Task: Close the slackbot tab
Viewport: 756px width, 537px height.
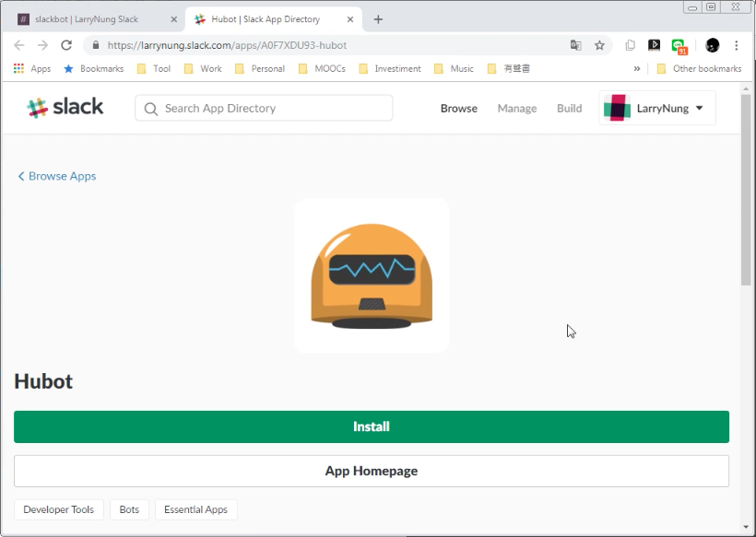Action: pyautogui.click(x=174, y=19)
